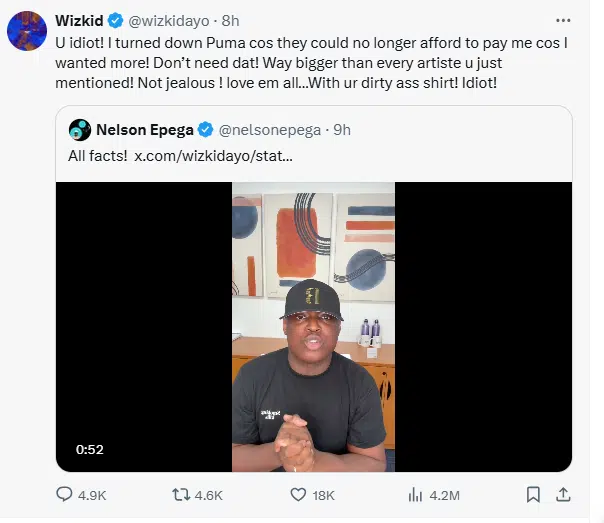Open the x.com/wizkidayo/stat... link

(x=213, y=157)
